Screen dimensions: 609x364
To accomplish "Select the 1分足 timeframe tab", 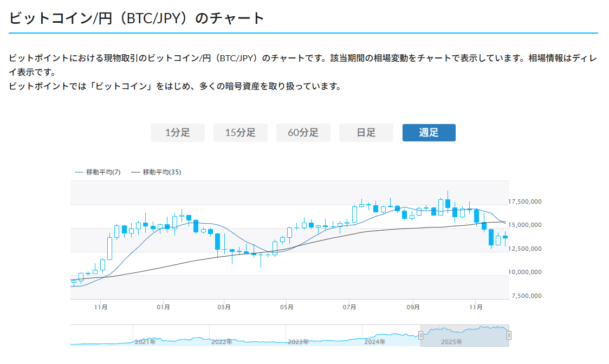I will click(x=178, y=132).
